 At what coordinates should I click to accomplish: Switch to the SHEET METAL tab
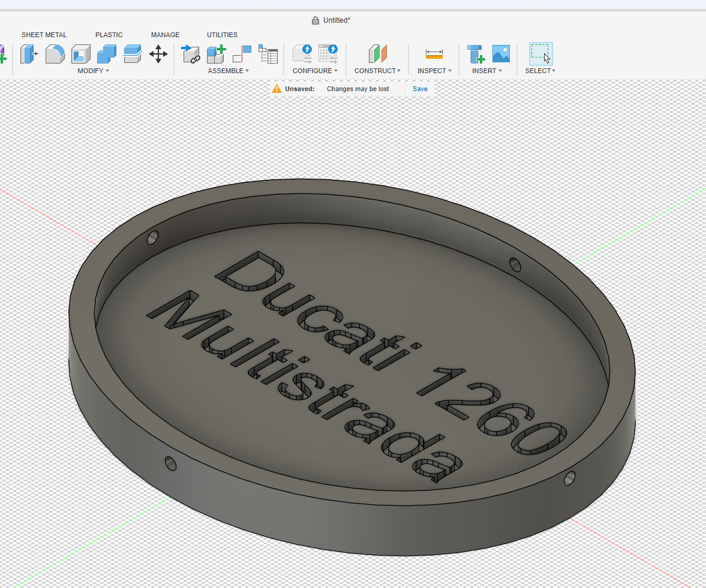[44, 35]
